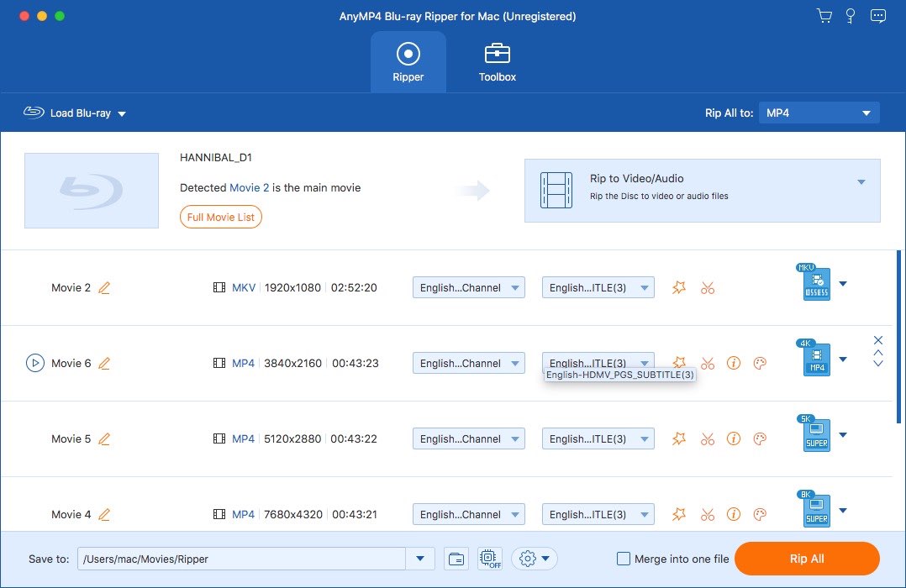Switch to the Toolbox tab
906x588 pixels.
tap(497, 61)
